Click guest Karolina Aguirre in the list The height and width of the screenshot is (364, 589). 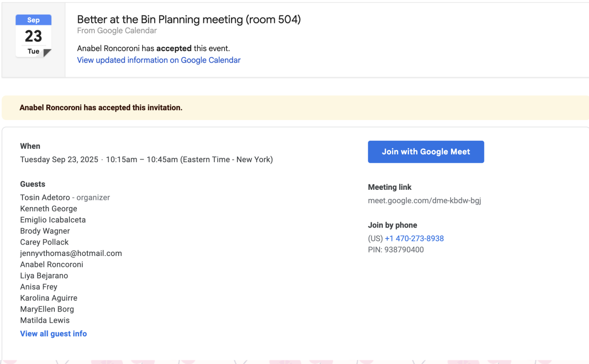[49, 298]
